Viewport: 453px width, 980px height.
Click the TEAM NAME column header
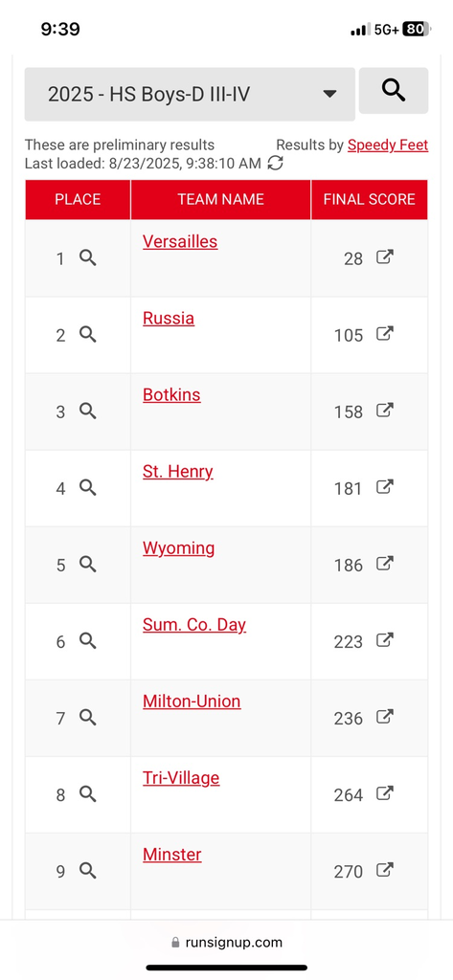click(x=221, y=199)
